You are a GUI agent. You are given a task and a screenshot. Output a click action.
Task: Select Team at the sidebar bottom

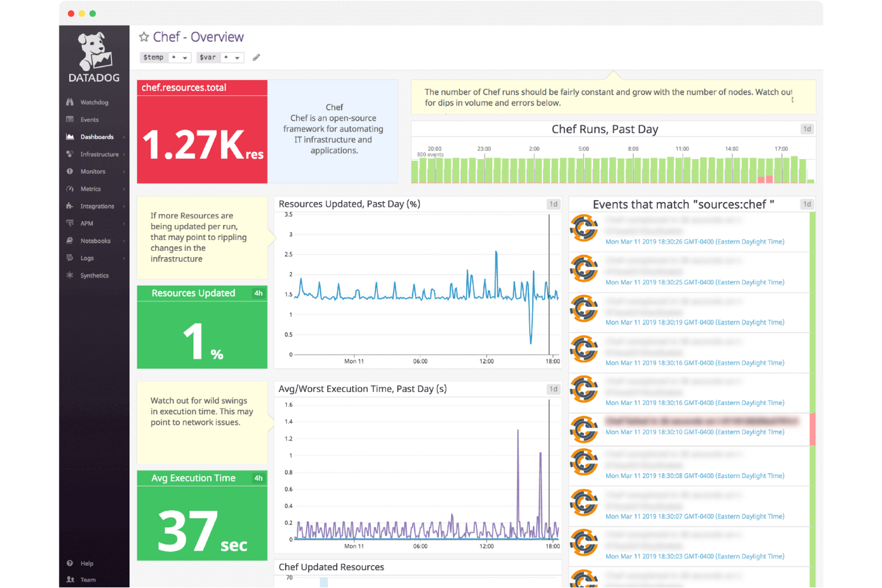88,580
